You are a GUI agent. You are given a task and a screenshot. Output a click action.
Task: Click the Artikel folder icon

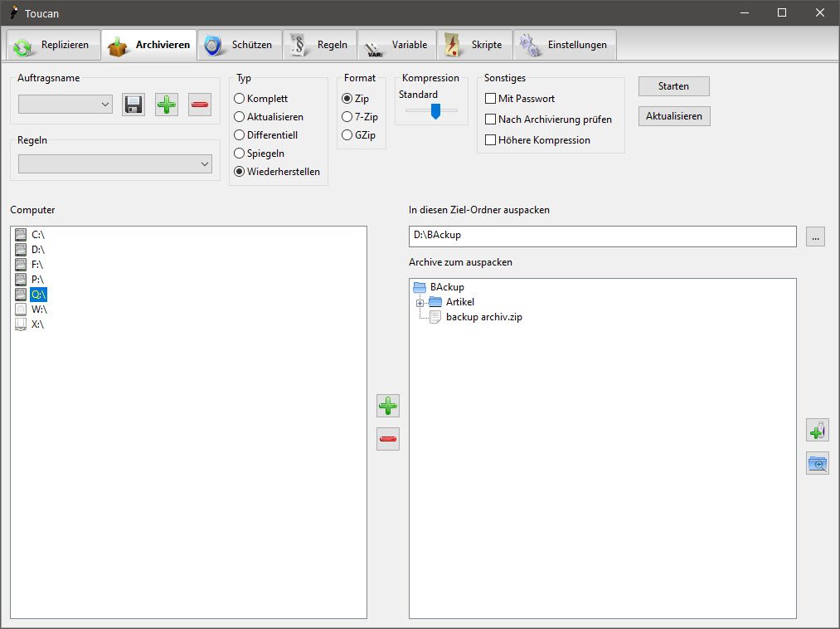pos(435,302)
